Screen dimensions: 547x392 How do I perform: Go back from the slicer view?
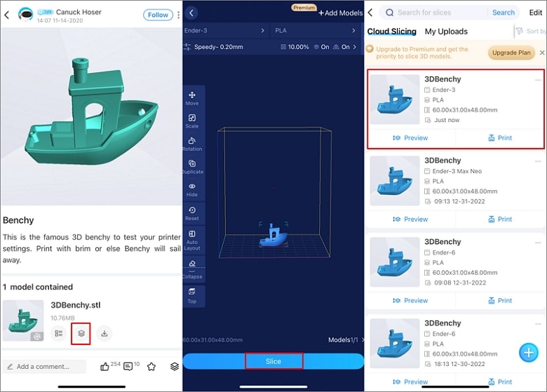click(x=191, y=13)
